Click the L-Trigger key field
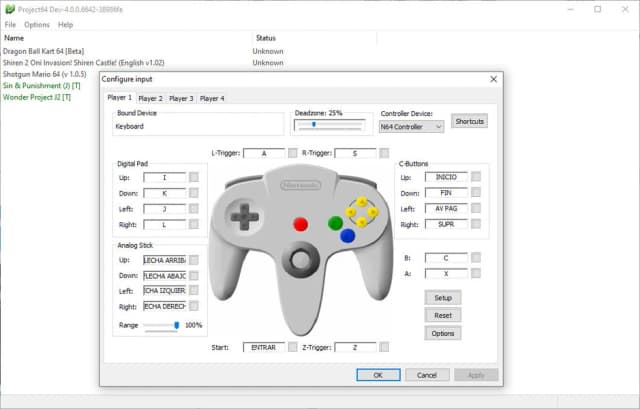This screenshot has width=640, height=409. pyautogui.click(x=264, y=153)
